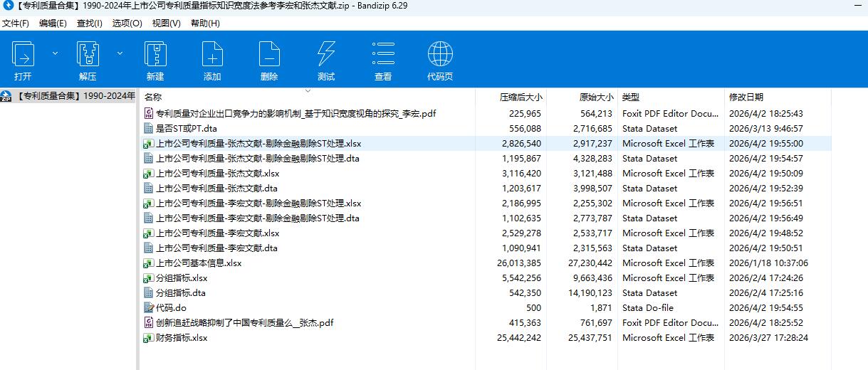Open the 编辑(E) menu
Screen dimensions: 868x370
tap(53, 23)
